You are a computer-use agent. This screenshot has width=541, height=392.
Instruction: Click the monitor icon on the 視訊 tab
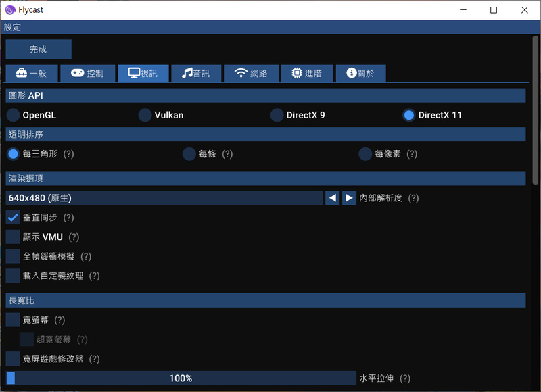point(134,73)
